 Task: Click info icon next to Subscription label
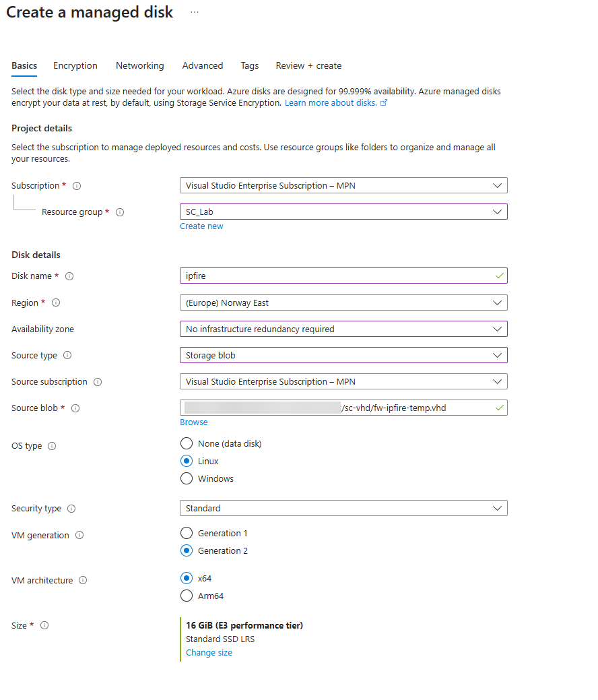pyautogui.click(x=77, y=186)
